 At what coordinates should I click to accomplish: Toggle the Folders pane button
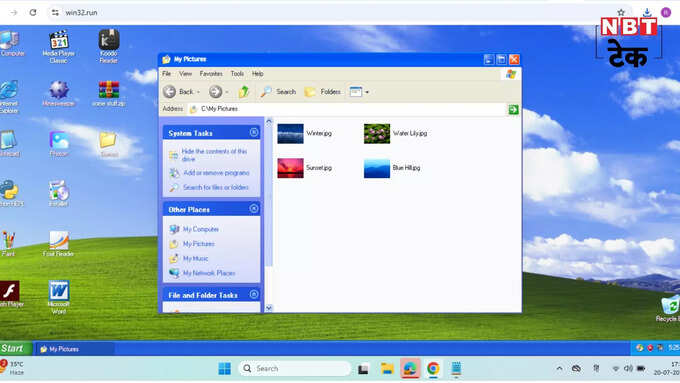[323, 92]
